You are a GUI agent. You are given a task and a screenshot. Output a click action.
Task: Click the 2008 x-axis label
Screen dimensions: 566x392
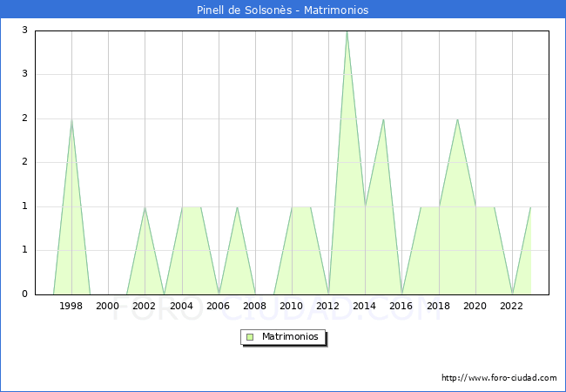pyautogui.click(x=255, y=306)
